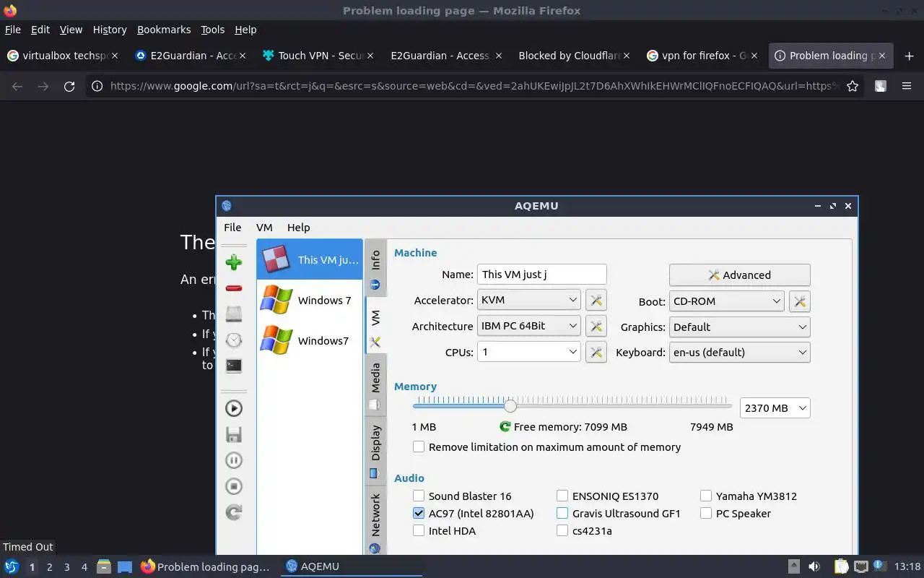
Task: Open AQEMU Help menu
Action: [x=298, y=227]
